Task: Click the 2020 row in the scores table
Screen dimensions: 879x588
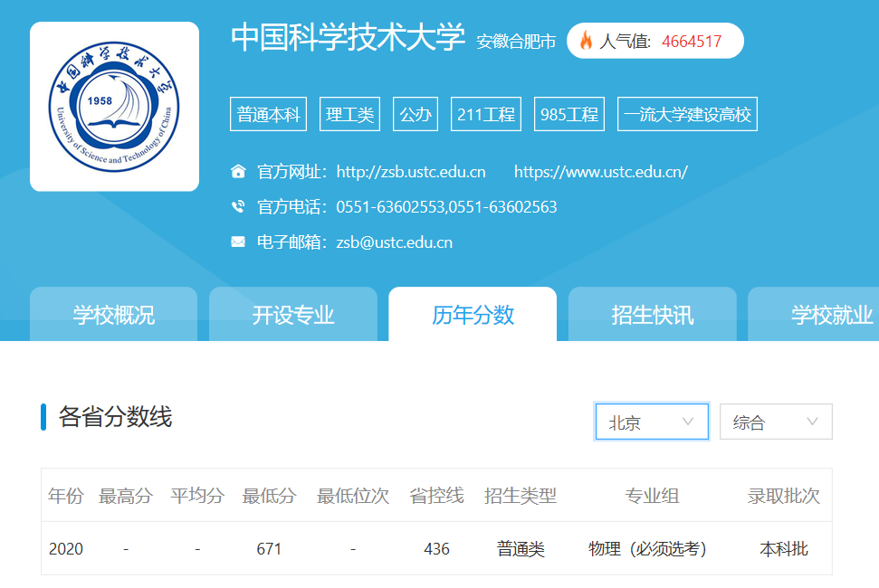Action: pyautogui.click(x=65, y=549)
